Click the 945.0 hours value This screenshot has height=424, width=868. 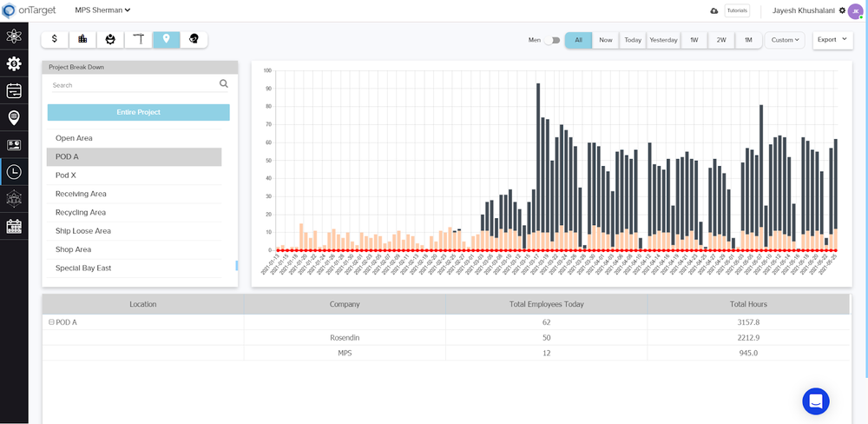[x=748, y=353]
